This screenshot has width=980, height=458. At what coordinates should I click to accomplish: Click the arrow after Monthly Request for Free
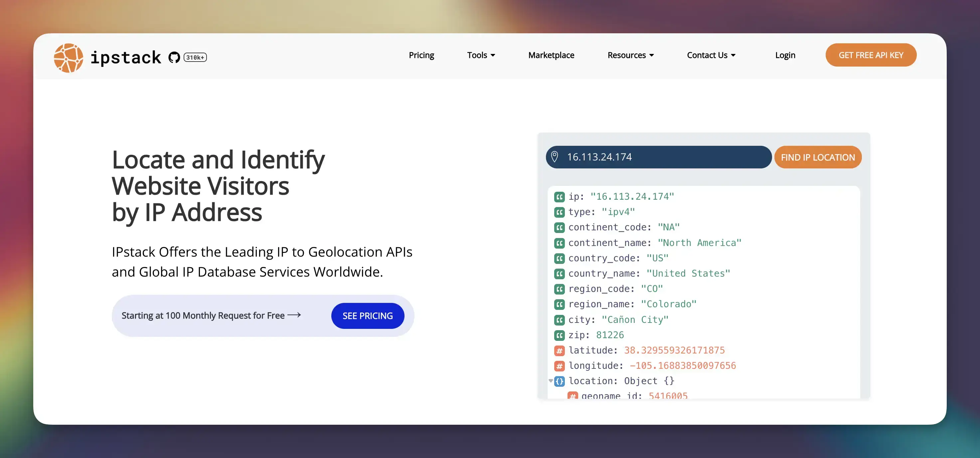point(294,315)
